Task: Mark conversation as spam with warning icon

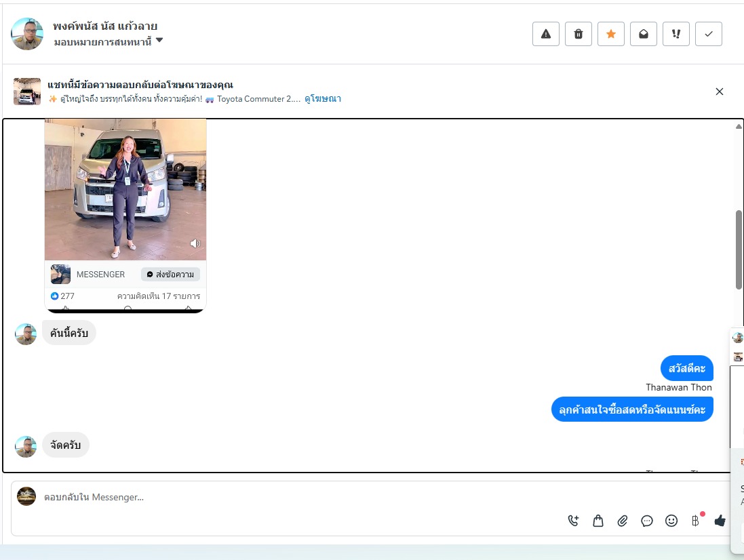Action: coord(546,34)
